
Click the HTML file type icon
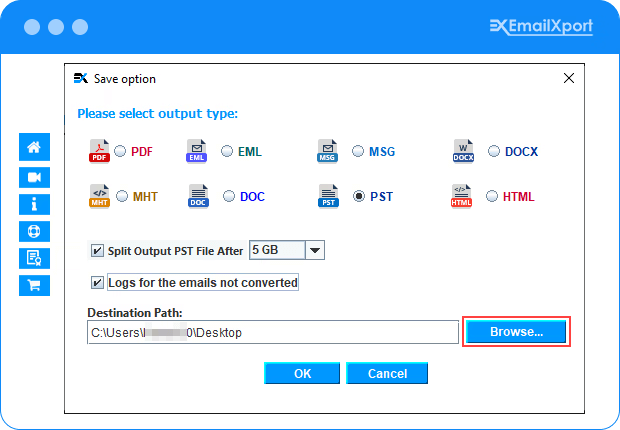[461, 197]
